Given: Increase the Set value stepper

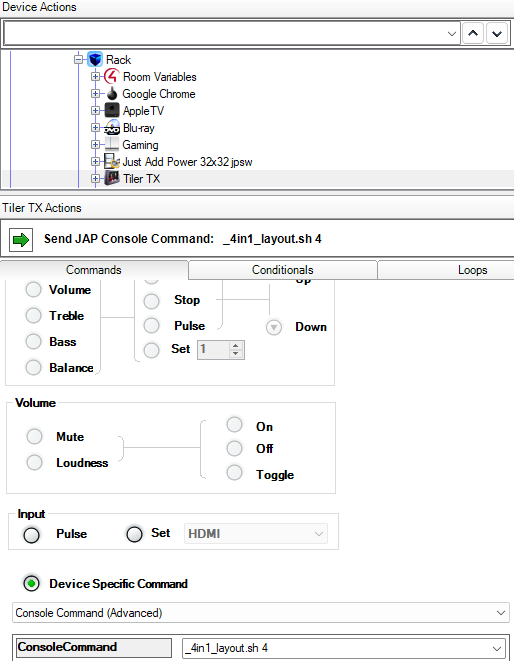Looking at the screenshot, I should (236, 346).
